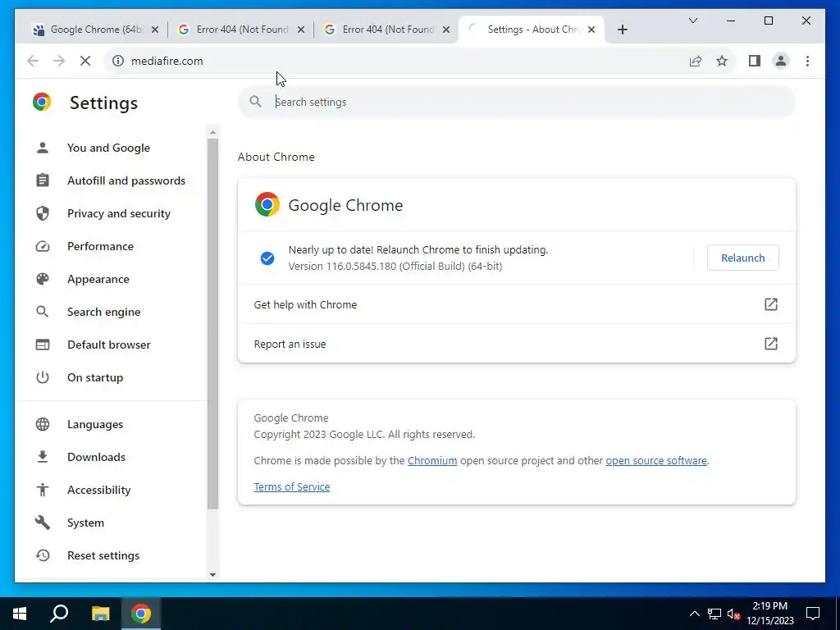The width and height of the screenshot is (840, 630).
Task: Click Report an issue row
Action: [517, 344]
